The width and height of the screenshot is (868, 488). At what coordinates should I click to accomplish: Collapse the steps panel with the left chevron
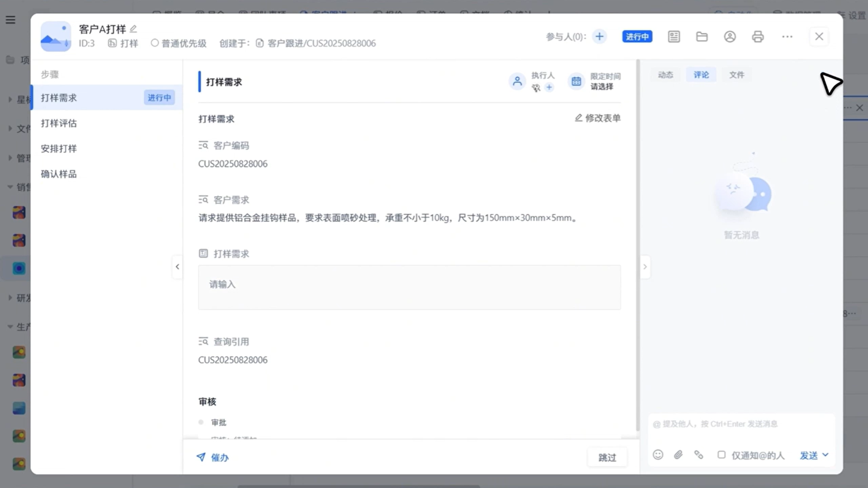177,267
